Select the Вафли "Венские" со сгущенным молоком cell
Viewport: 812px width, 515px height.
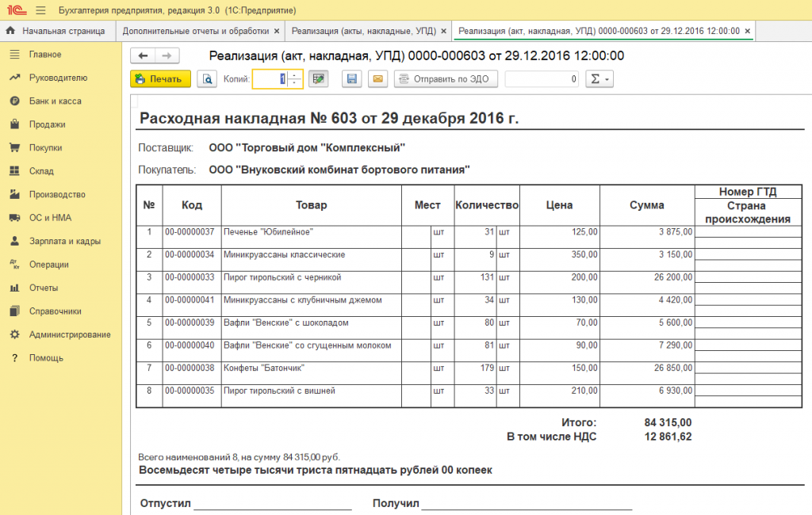point(311,350)
